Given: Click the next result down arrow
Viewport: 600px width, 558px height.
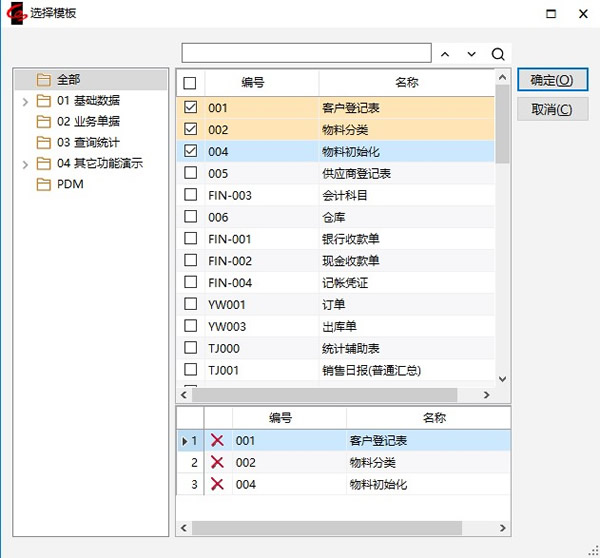Looking at the screenshot, I should (x=471, y=54).
